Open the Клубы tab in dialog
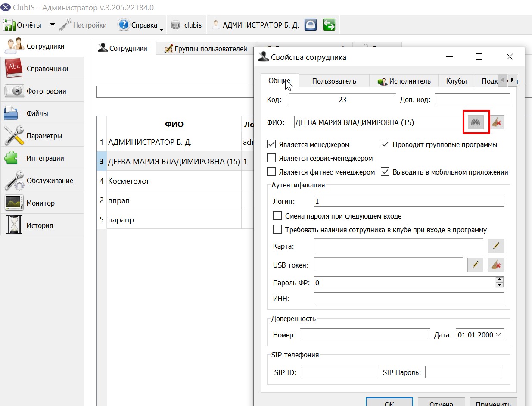Viewport: 532px width, 406px height. (456, 81)
